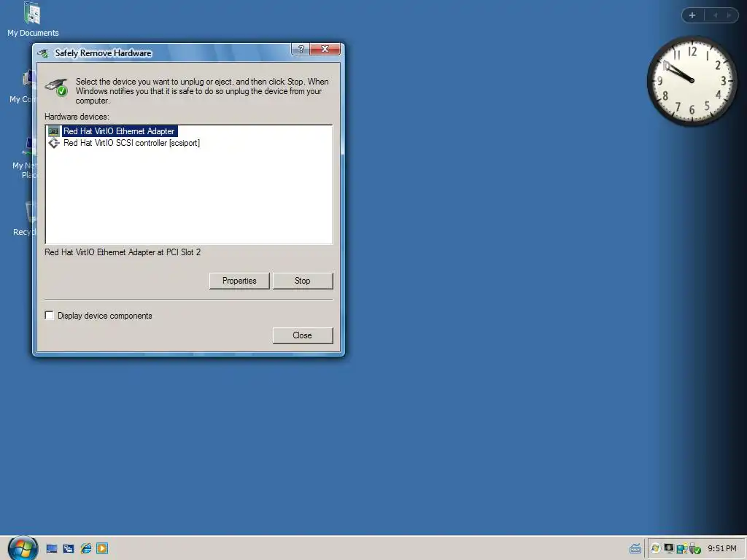Click the analog clock gadget
This screenshot has height=560, width=747.
coord(692,80)
